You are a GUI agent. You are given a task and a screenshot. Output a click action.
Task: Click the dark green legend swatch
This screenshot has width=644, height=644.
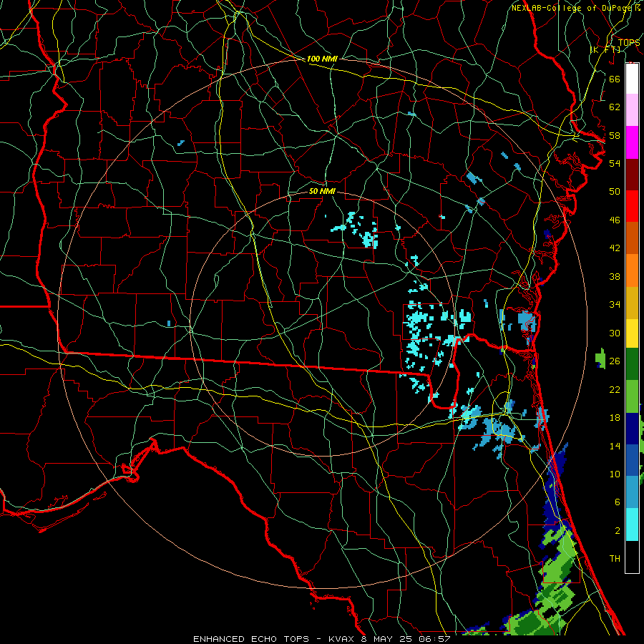pyautogui.click(x=632, y=364)
